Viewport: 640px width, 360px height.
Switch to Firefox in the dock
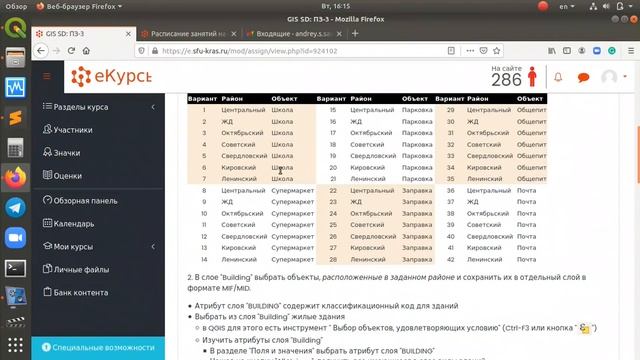point(15,178)
